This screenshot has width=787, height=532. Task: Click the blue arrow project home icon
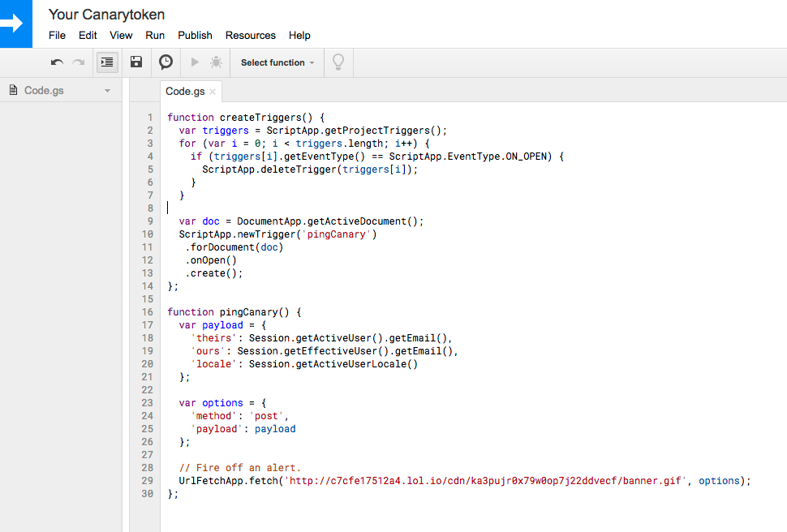point(16,24)
